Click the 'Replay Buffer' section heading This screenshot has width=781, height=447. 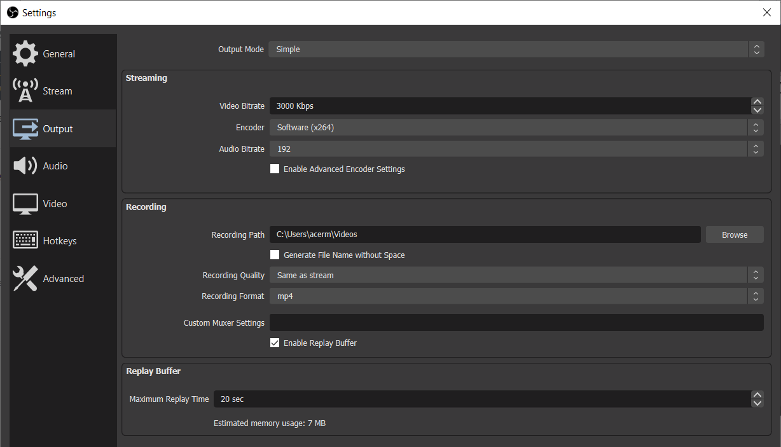[153, 371]
